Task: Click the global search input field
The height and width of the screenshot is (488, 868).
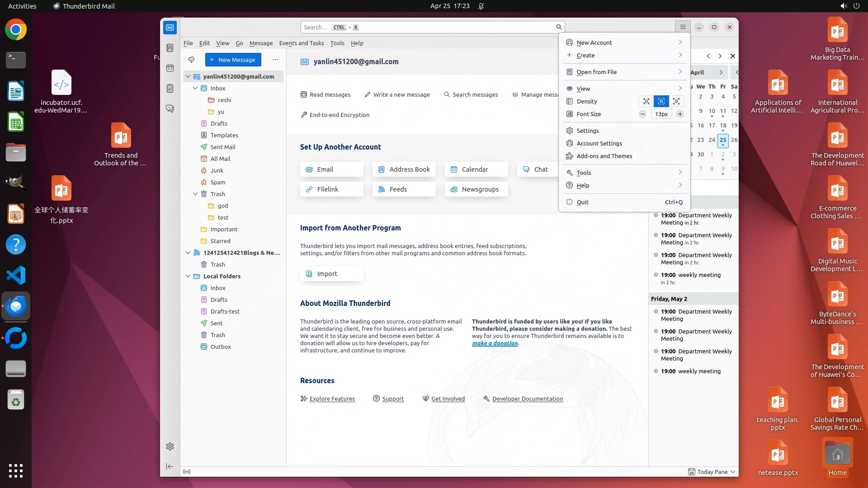Action: [x=427, y=27]
